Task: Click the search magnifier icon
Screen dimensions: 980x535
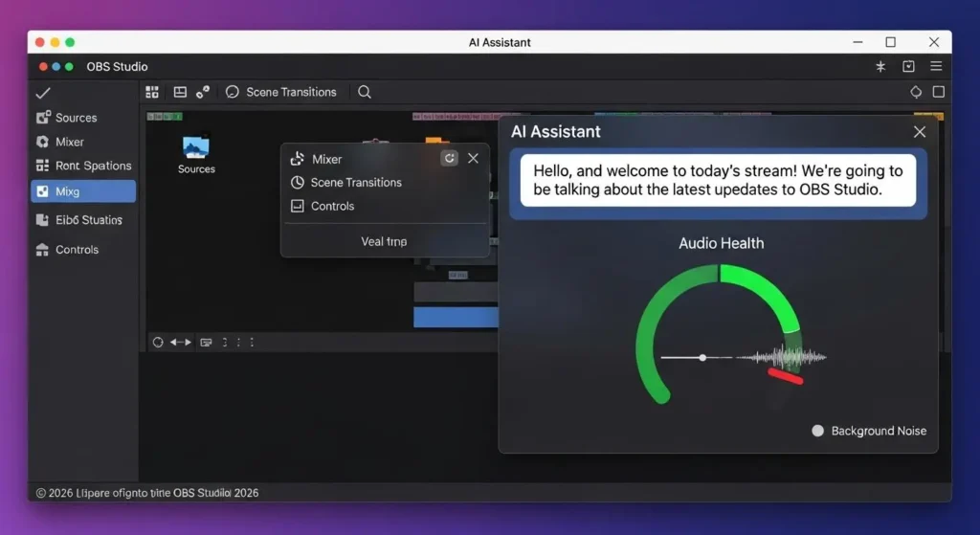Action: tap(365, 92)
